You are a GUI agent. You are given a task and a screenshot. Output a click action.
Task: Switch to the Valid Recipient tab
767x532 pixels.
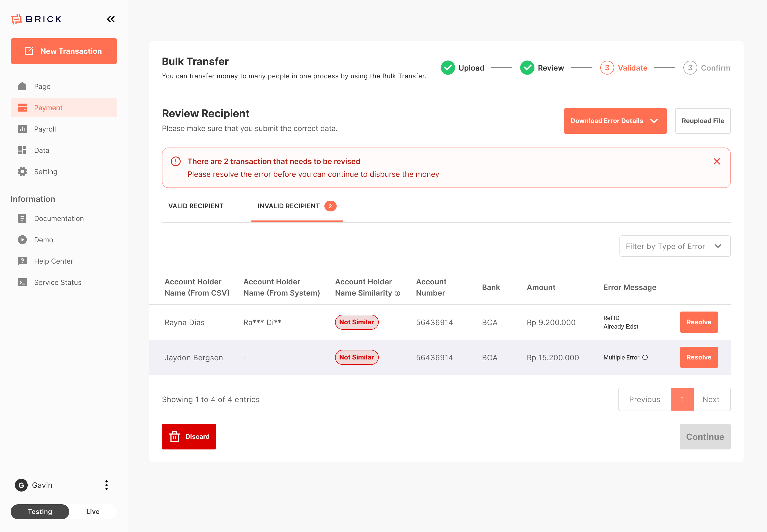[196, 206]
